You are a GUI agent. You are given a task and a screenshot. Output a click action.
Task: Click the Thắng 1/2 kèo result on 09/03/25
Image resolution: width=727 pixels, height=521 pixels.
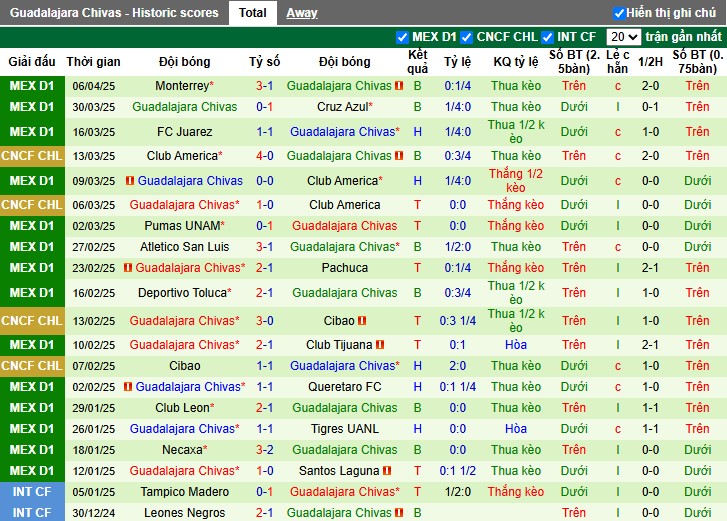(516, 181)
